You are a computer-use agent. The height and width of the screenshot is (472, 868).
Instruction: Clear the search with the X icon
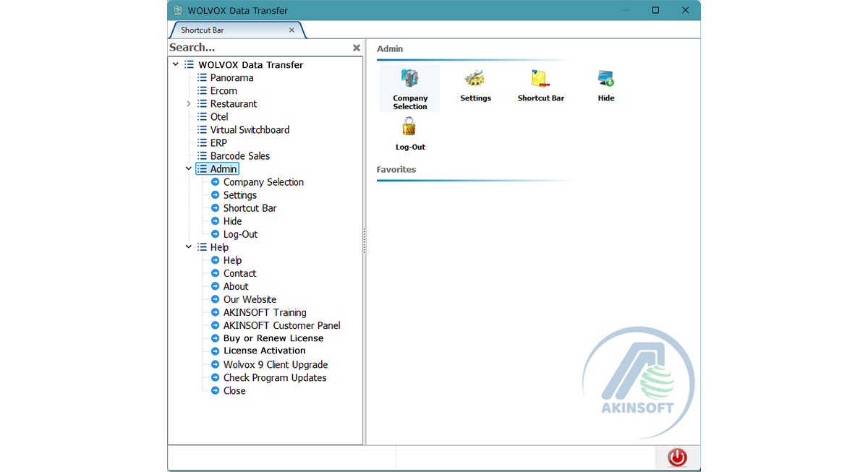356,48
